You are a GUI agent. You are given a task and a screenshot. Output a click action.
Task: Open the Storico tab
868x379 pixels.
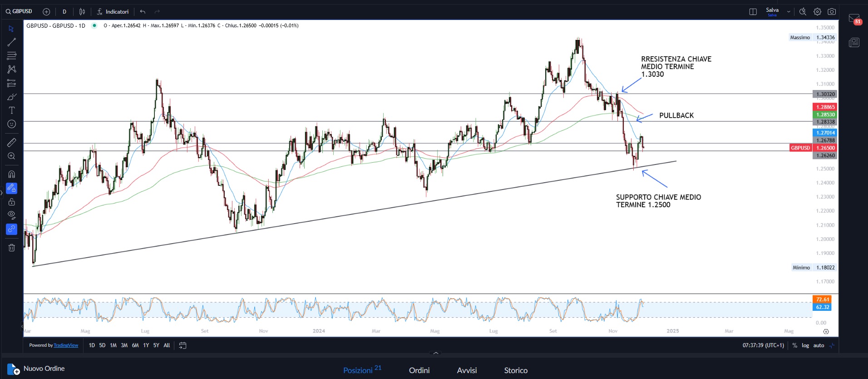[516, 370]
